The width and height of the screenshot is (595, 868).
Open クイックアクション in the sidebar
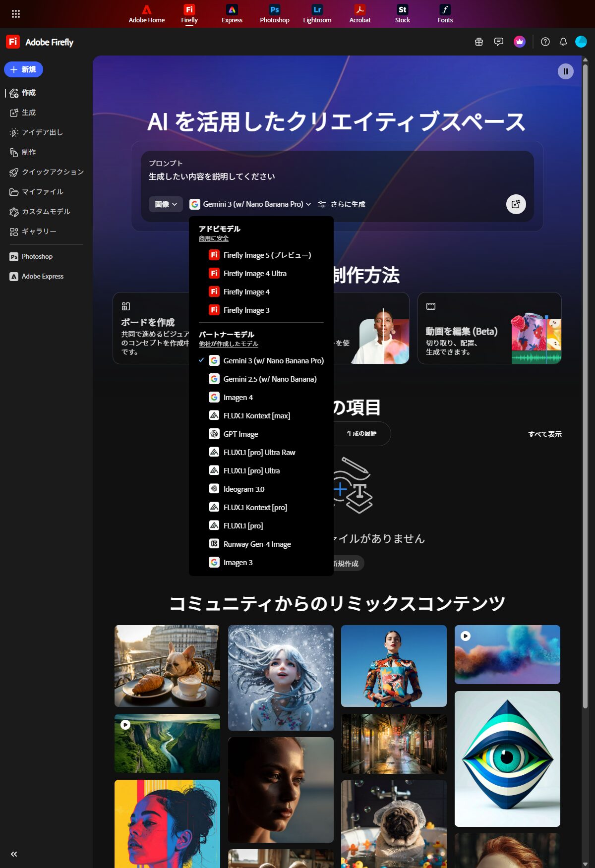(46, 172)
